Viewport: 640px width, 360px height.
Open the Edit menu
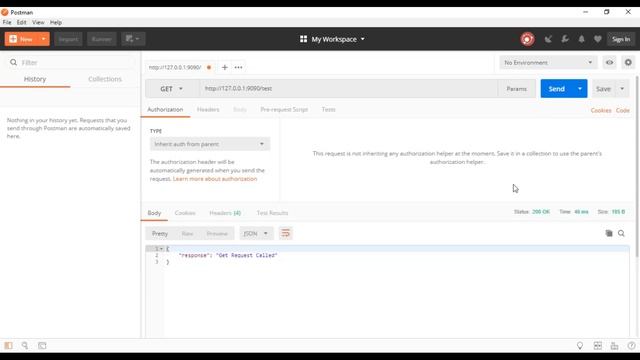coord(22,22)
